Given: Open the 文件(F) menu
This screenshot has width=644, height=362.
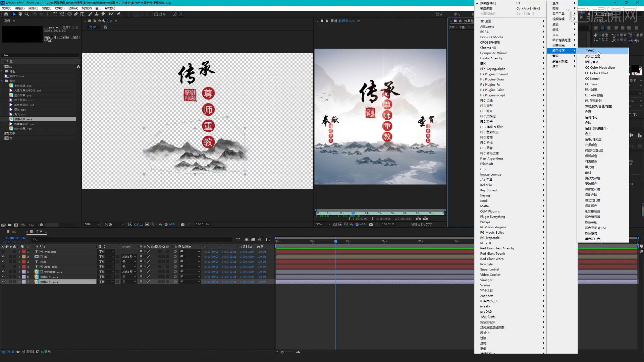Looking at the screenshot, I should (x=6, y=8).
